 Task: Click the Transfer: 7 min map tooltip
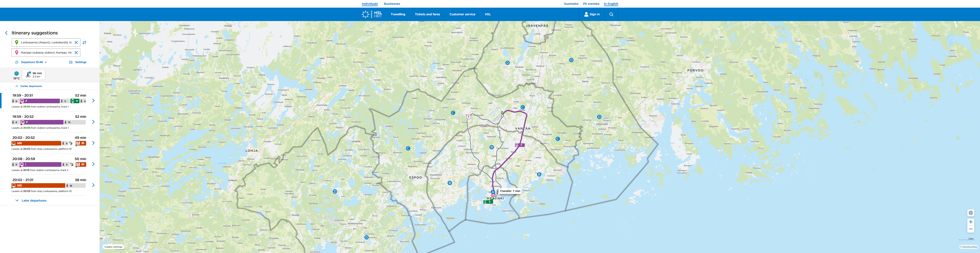[510, 191]
